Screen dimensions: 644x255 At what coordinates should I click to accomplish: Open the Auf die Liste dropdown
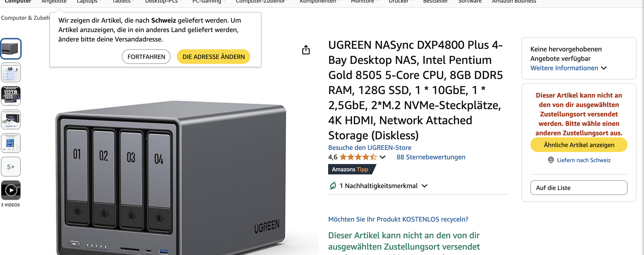click(579, 188)
